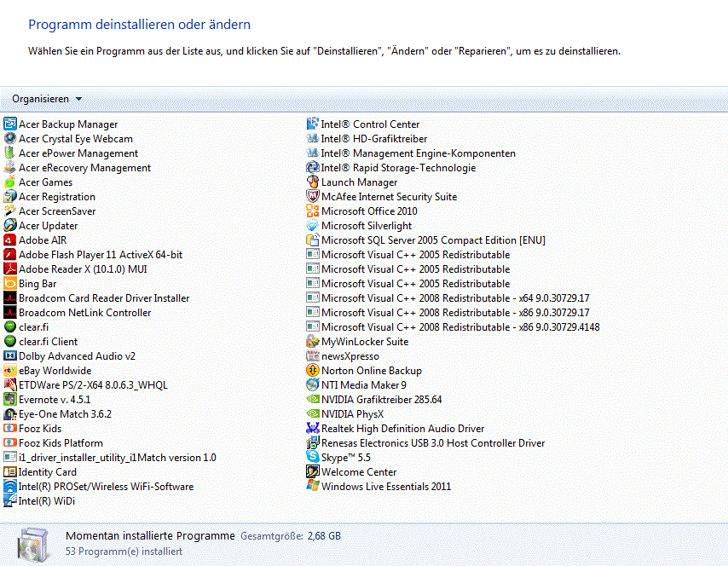Click the McAfee Internet Security Suite icon
This screenshot has width=728, height=566.
(x=313, y=196)
